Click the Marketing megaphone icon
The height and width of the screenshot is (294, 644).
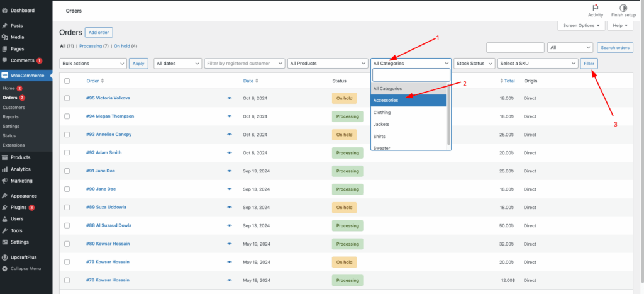coord(5,181)
